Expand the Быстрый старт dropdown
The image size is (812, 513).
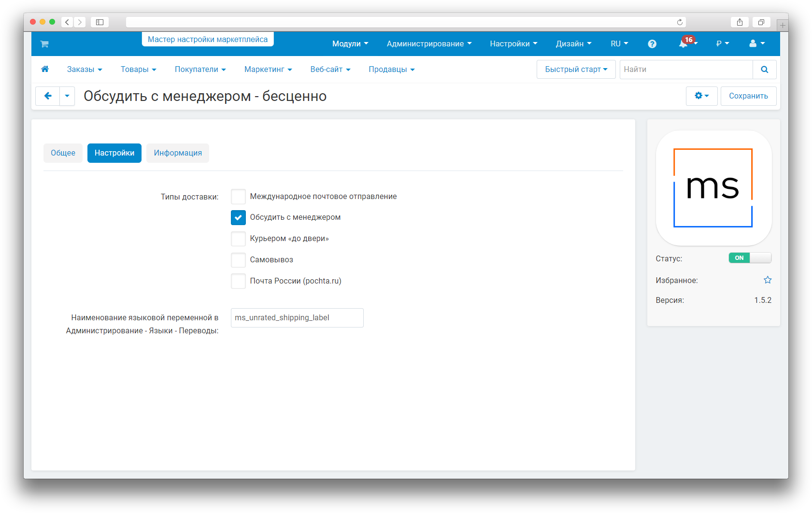pos(576,70)
